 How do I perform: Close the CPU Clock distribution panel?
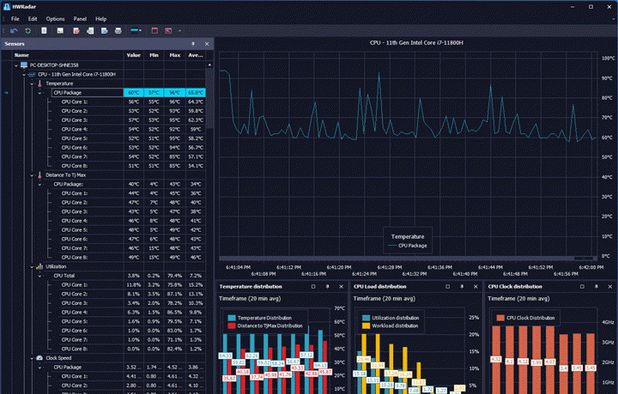[610, 286]
